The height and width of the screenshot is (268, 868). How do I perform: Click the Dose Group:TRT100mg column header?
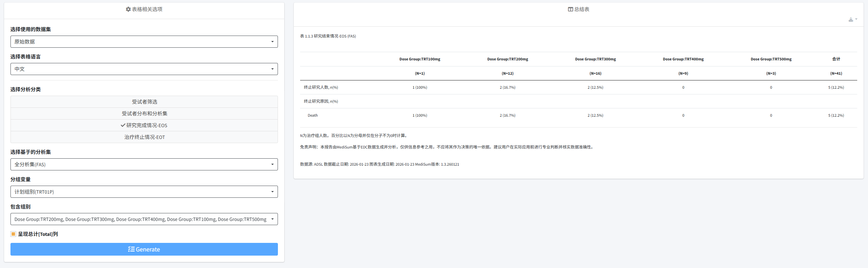419,59
